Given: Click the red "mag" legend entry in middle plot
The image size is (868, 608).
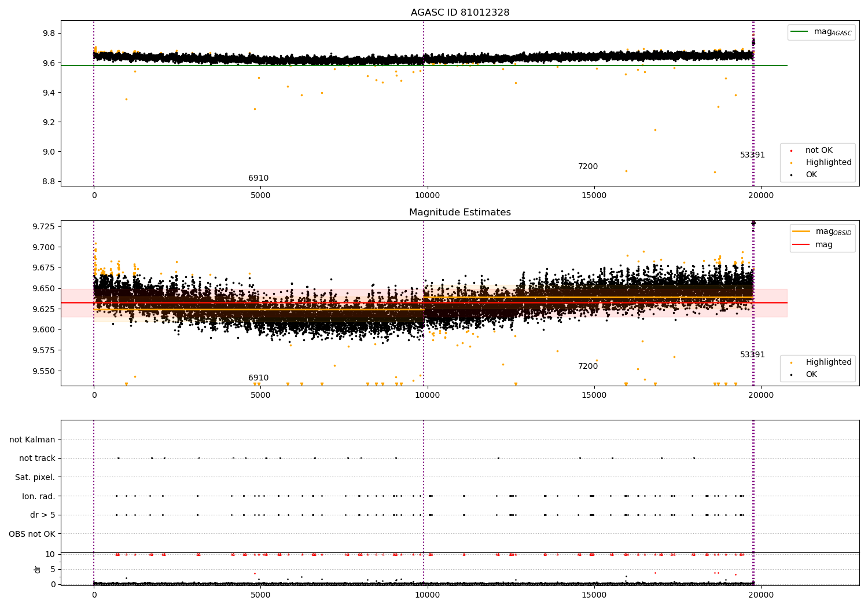Looking at the screenshot, I should [823, 245].
